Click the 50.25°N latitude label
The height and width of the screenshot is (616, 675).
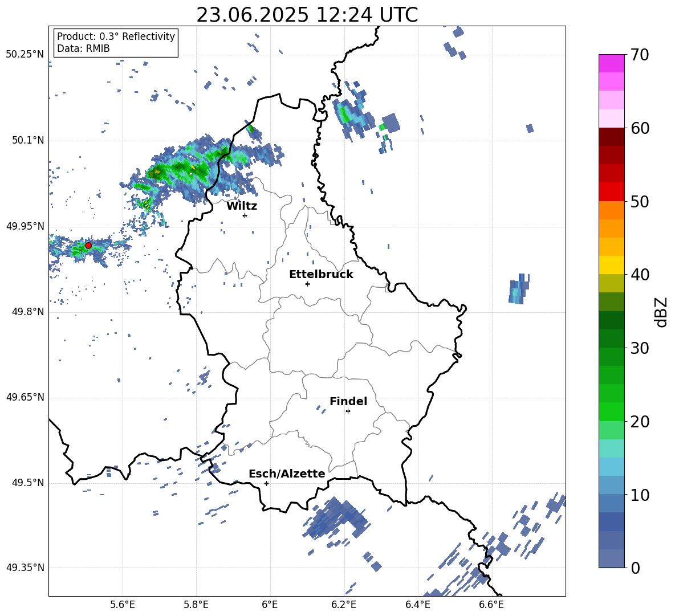click(25, 55)
